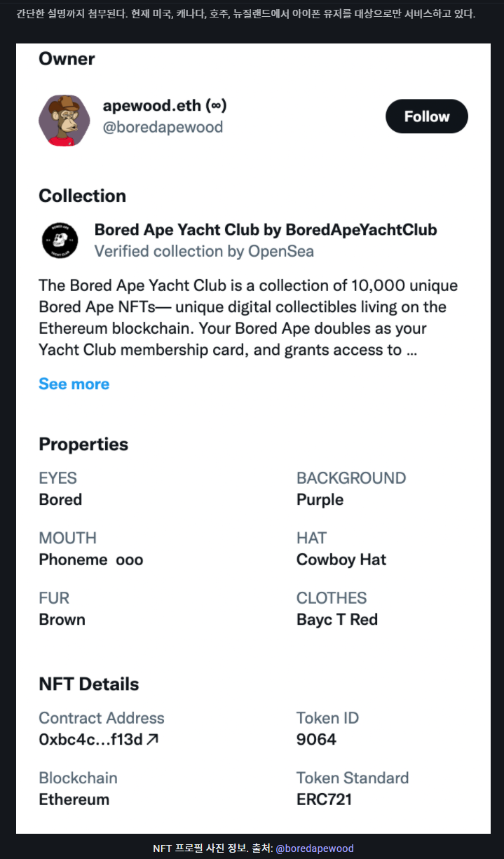This screenshot has height=859, width=504.
Task: Open apewood.eth ape profile avatar
Action: pyautogui.click(x=64, y=121)
